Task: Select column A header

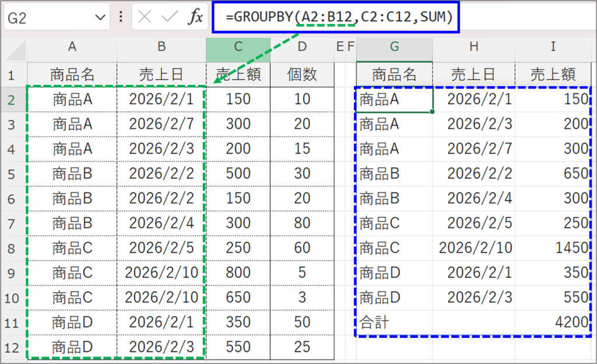Action: tap(72, 48)
